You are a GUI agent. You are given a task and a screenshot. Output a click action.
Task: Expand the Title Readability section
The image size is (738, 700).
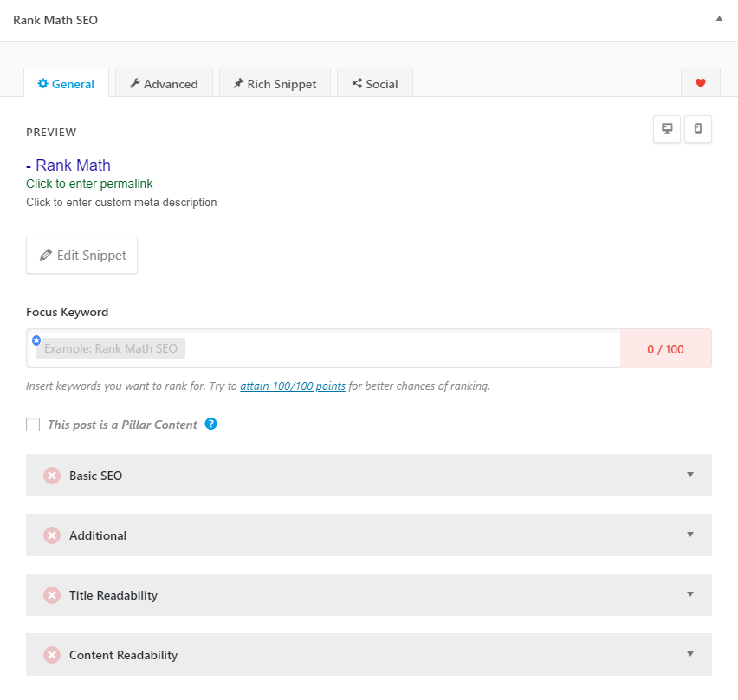tap(368, 594)
